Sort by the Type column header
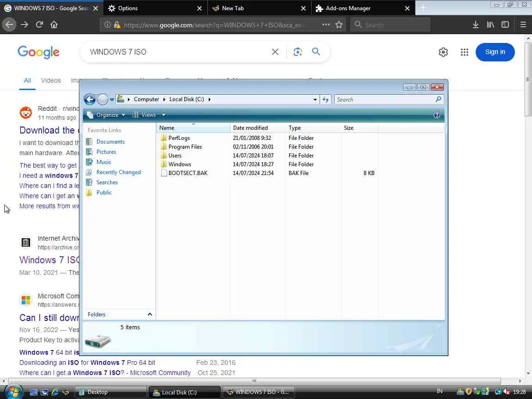Viewport: 532px width, 399px height. pyautogui.click(x=314, y=128)
